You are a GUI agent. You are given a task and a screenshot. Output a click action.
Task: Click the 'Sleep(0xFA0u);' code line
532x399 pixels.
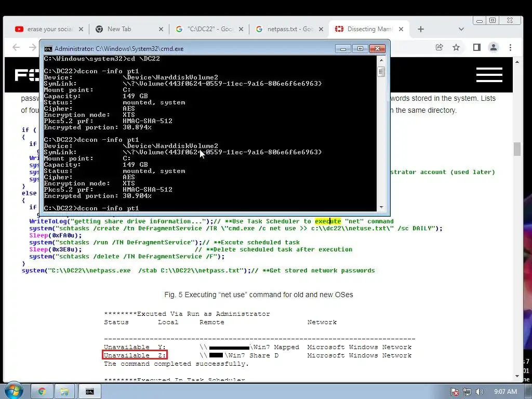point(56,235)
